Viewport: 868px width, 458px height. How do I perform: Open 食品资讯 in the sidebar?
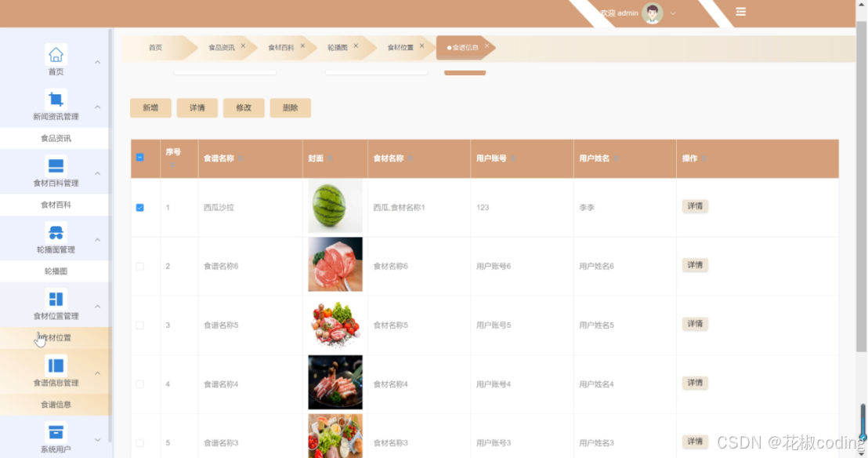pos(56,138)
